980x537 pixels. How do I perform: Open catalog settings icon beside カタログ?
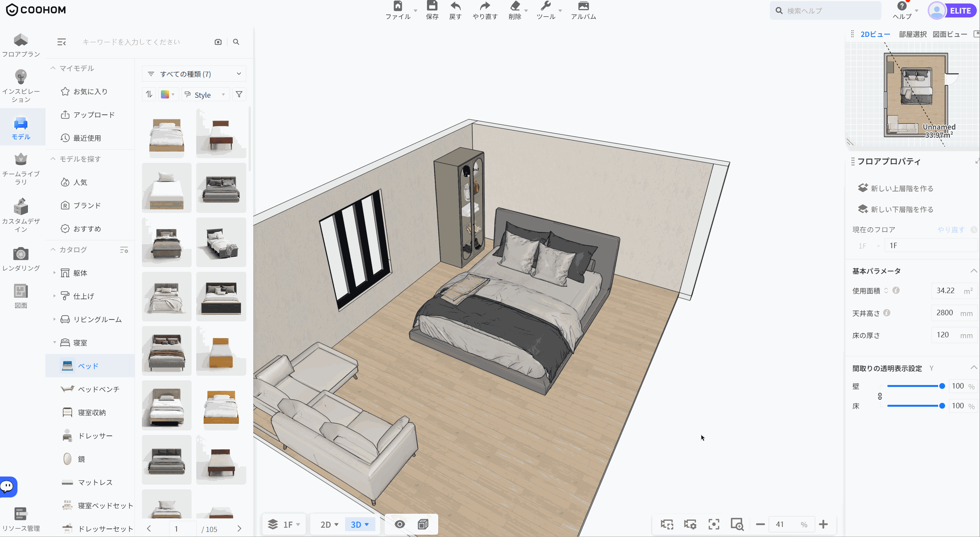(124, 250)
